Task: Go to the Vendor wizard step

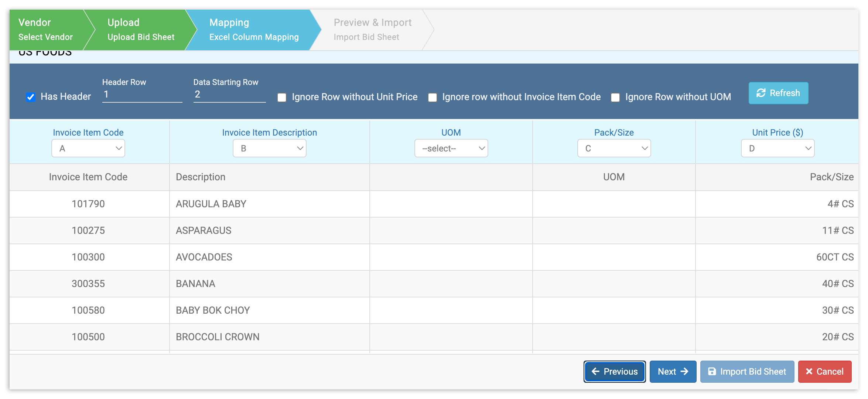Action: click(46, 30)
